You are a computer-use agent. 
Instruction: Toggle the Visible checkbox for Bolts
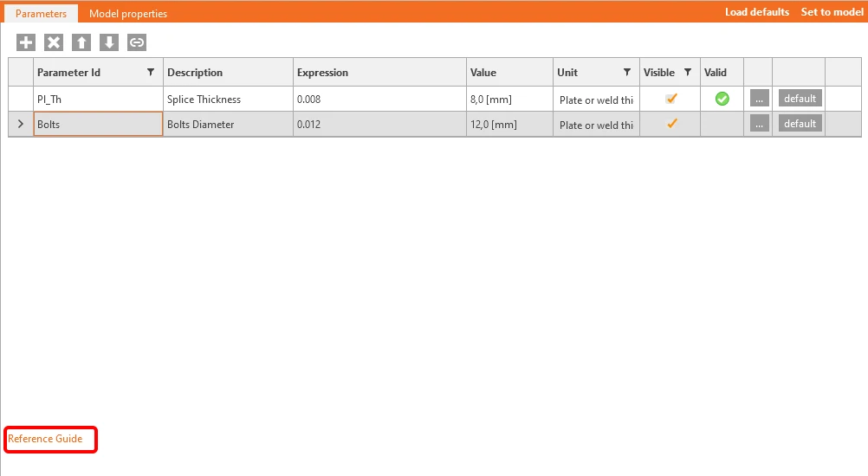point(671,123)
